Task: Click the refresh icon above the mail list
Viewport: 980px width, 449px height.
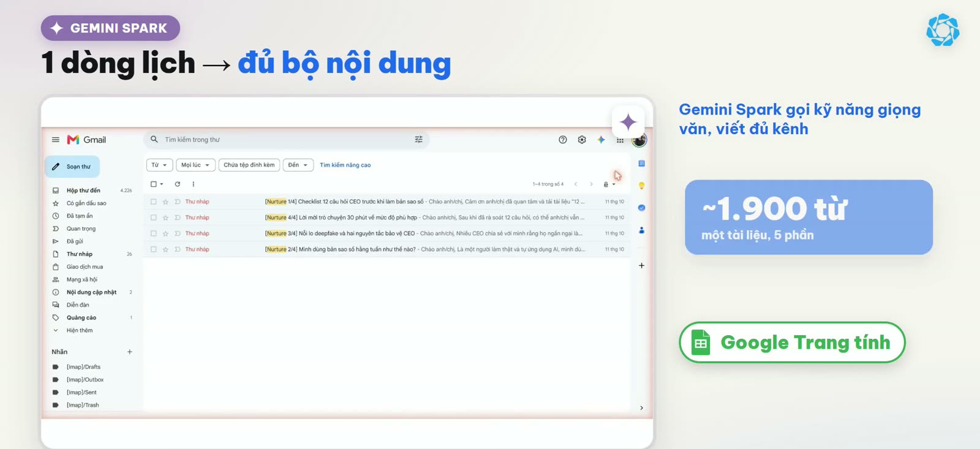Action: click(x=178, y=184)
